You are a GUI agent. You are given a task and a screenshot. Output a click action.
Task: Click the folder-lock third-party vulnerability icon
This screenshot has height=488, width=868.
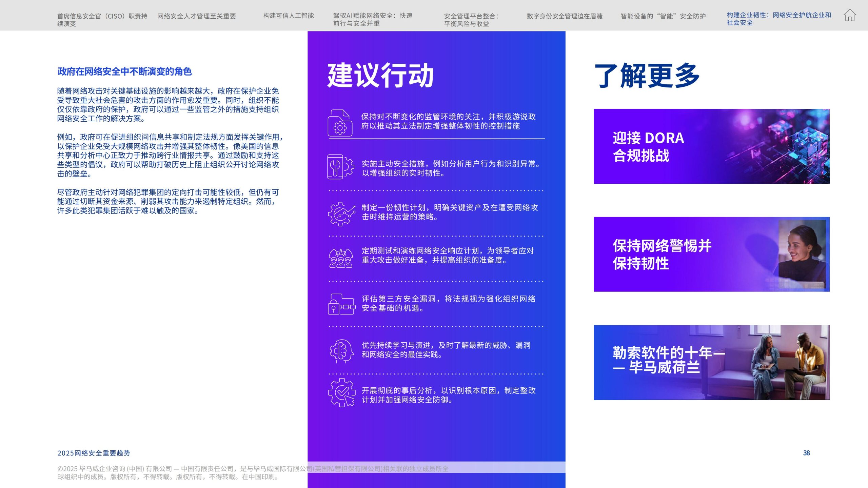point(341,304)
